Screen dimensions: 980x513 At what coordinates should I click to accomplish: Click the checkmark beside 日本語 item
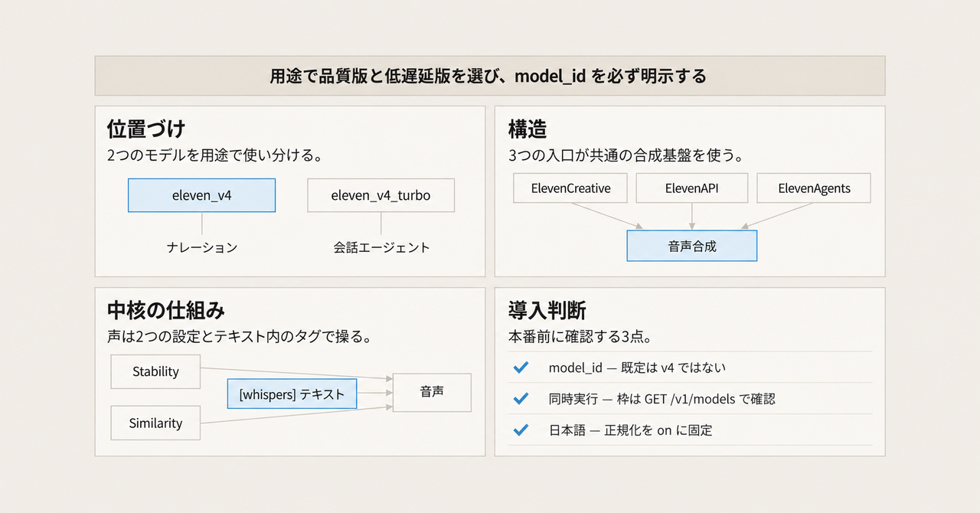(521, 430)
